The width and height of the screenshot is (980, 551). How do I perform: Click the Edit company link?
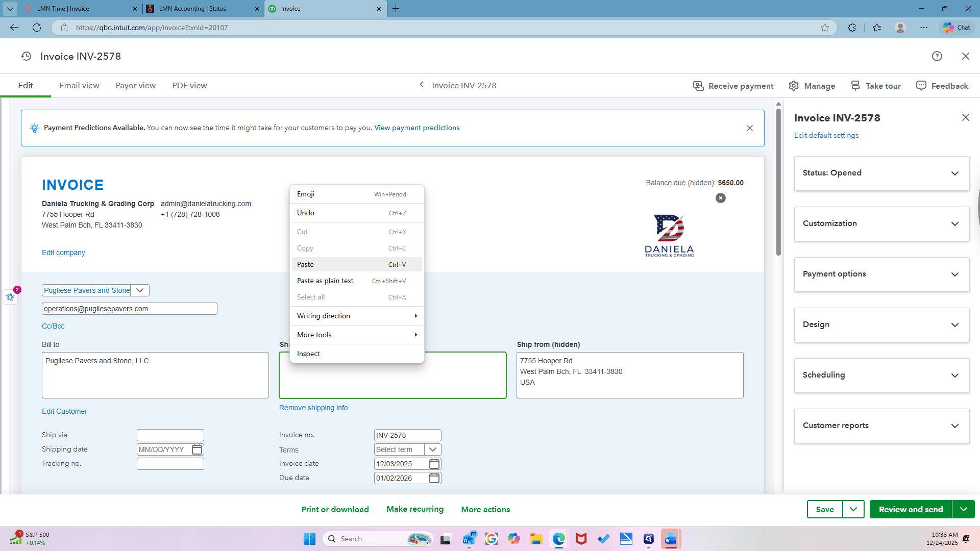click(63, 253)
